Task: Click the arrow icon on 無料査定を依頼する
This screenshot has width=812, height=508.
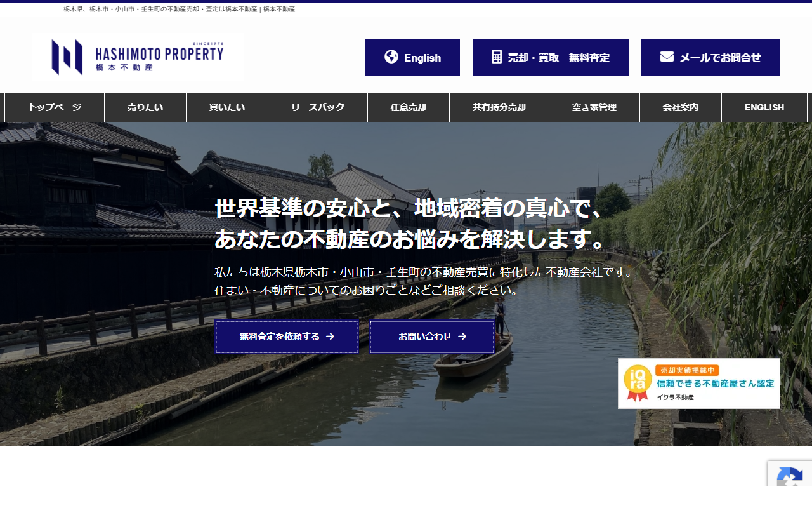Action: 330,337
